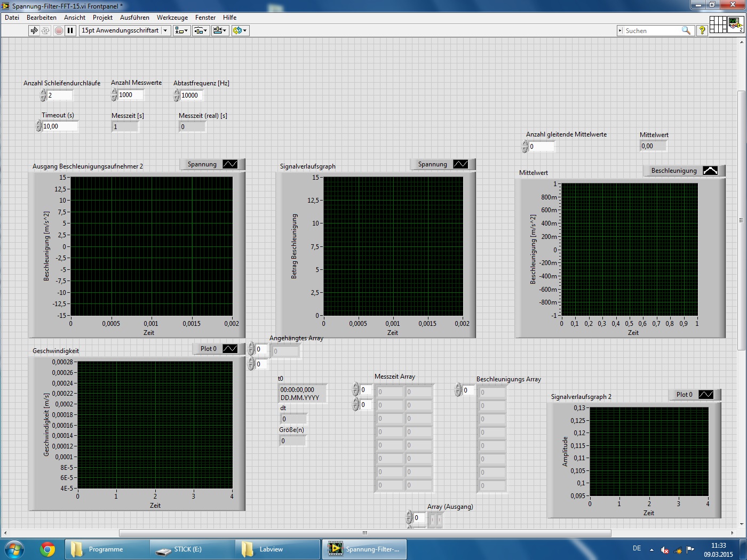Open context help via yellow question mark
This screenshot has width=747, height=560.
[702, 30]
